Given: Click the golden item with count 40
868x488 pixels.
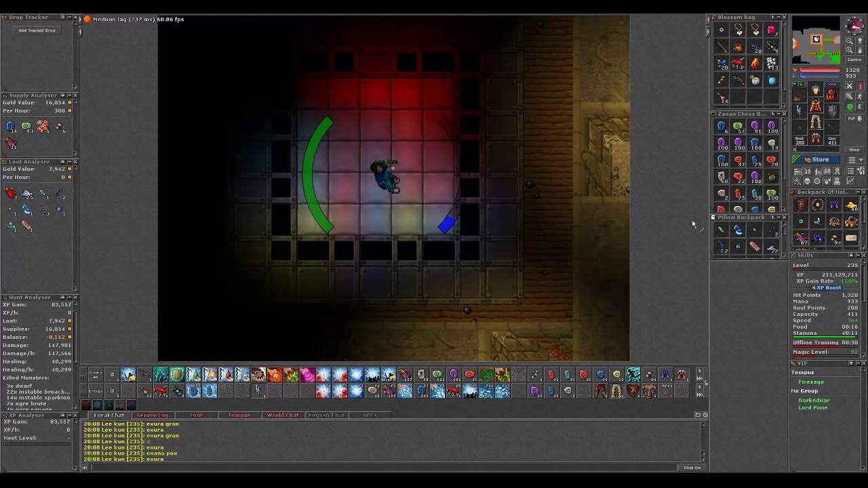Looking at the screenshot, I should [852, 205].
